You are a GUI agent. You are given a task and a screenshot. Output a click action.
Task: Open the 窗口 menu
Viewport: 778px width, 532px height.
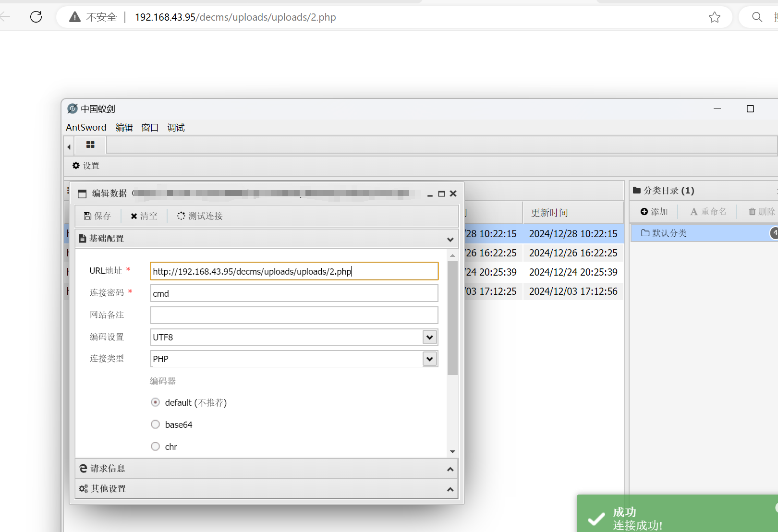click(x=150, y=127)
